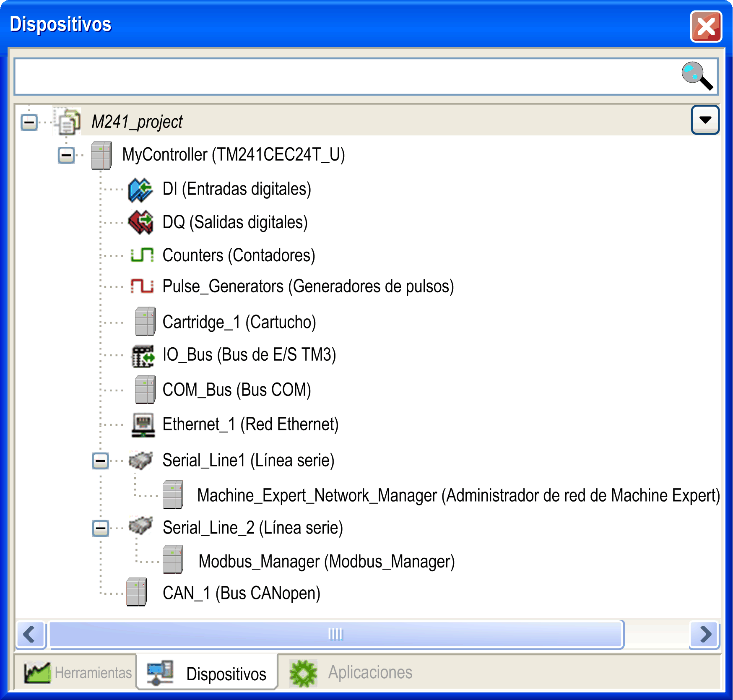
Task: Click the DQ digital outputs icon
Action: [140, 222]
